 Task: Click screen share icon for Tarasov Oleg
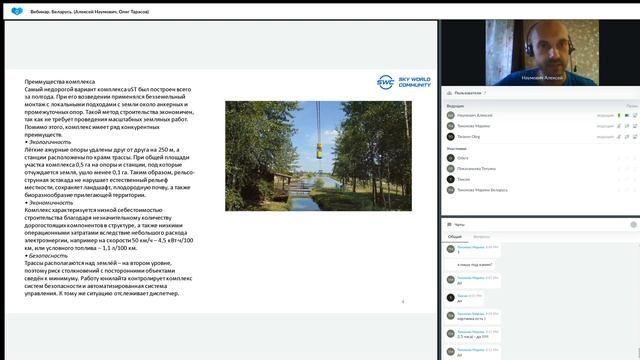(635, 137)
